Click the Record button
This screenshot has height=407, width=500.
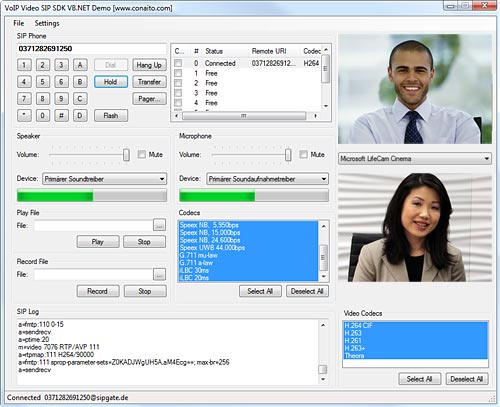tap(98, 291)
